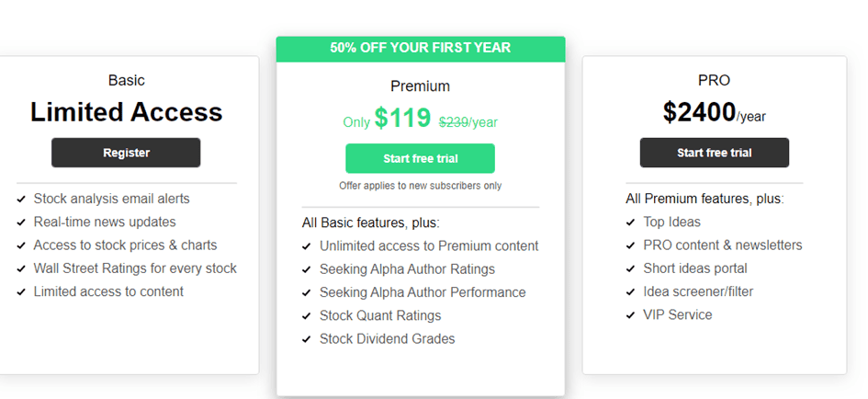Click Access to stock prices & charts
Image resolution: width=868 pixels, height=399 pixels.
(125, 245)
